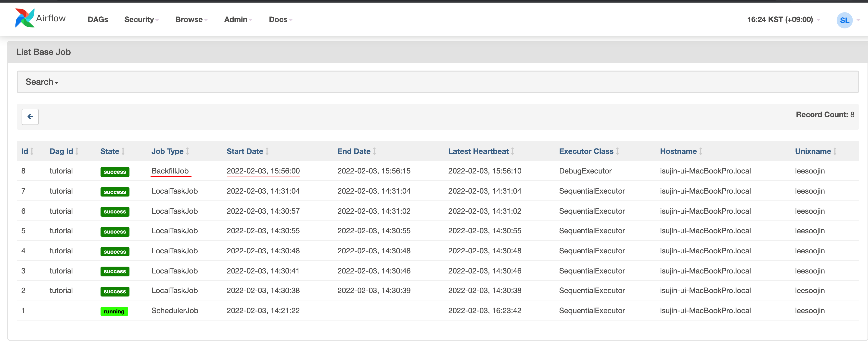The width and height of the screenshot is (868, 346).
Task: Click the back arrow button
Action: point(30,117)
